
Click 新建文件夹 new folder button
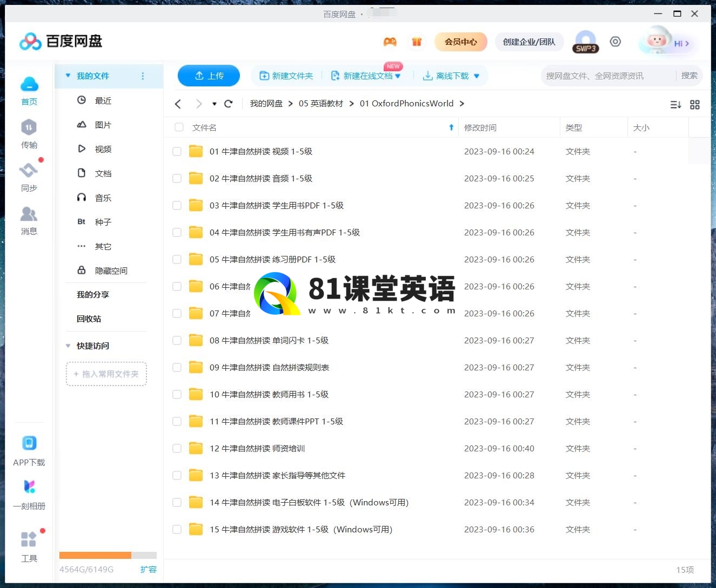pos(286,76)
